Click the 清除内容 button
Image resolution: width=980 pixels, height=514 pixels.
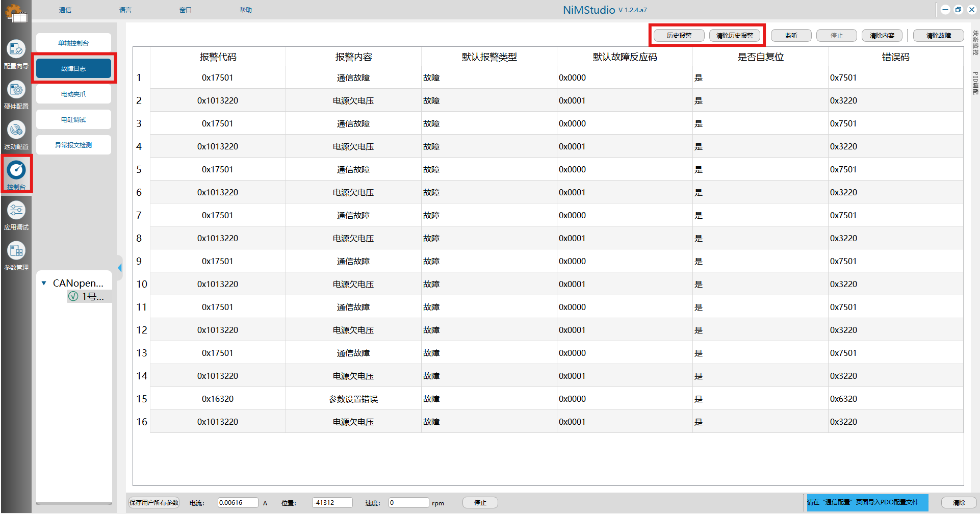(x=882, y=35)
